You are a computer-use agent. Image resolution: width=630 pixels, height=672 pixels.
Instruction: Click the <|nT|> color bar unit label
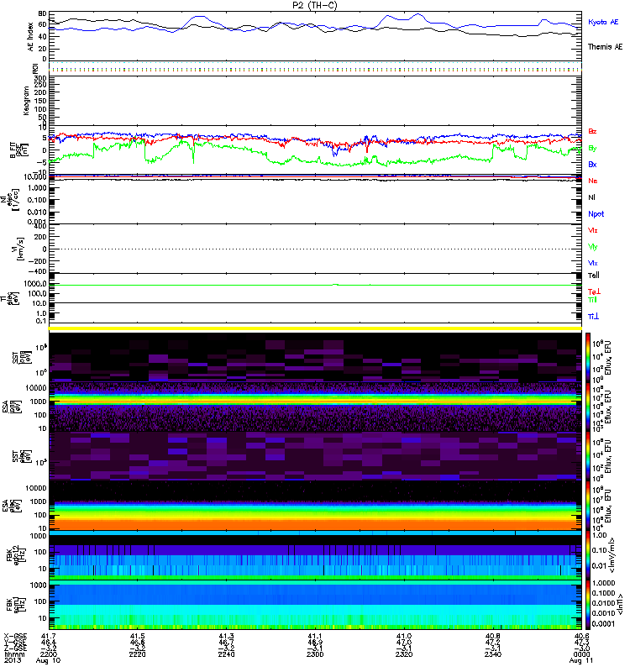(x=619, y=604)
